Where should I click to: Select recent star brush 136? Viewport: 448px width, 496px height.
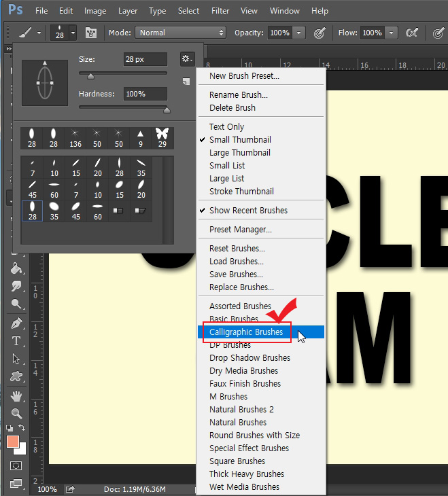point(75,138)
